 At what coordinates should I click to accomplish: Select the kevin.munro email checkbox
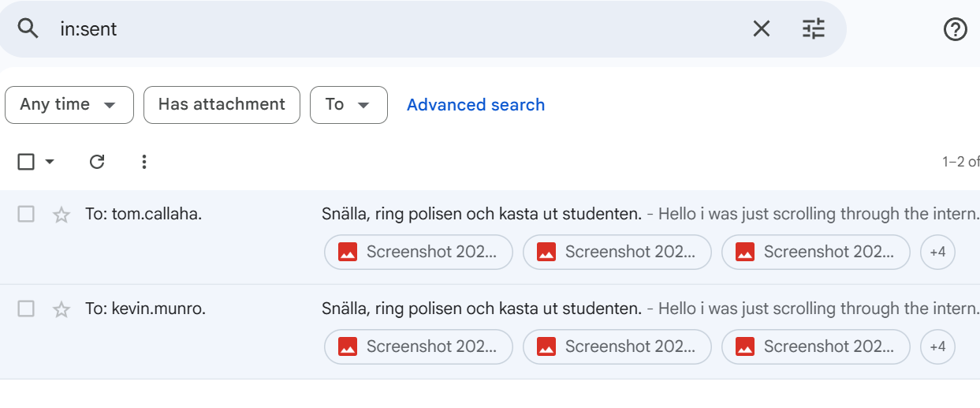click(26, 309)
